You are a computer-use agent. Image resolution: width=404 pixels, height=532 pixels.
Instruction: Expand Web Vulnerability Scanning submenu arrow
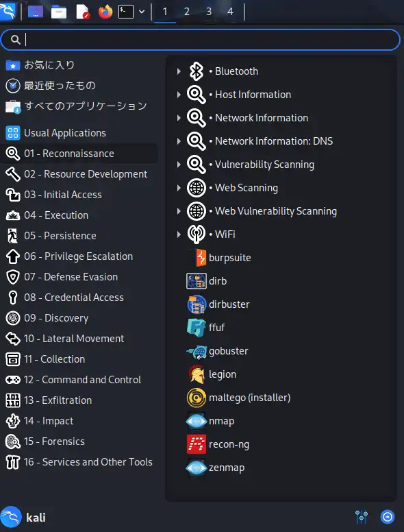[179, 211]
